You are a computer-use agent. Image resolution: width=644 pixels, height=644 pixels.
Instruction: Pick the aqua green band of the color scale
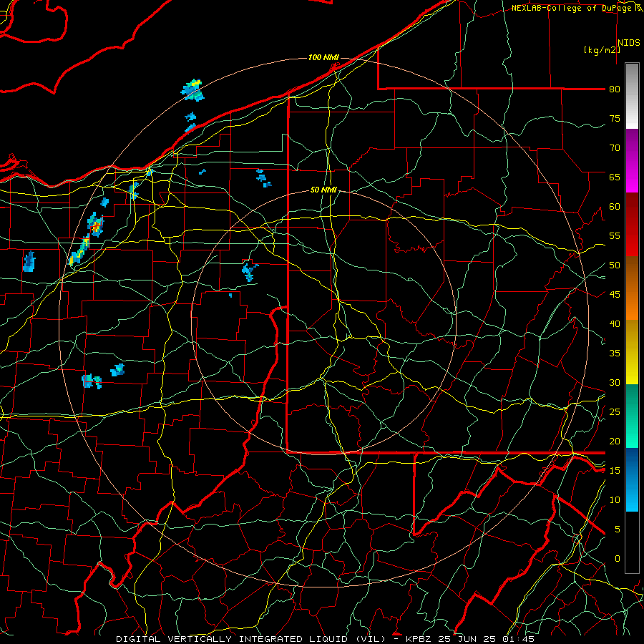[632, 416]
